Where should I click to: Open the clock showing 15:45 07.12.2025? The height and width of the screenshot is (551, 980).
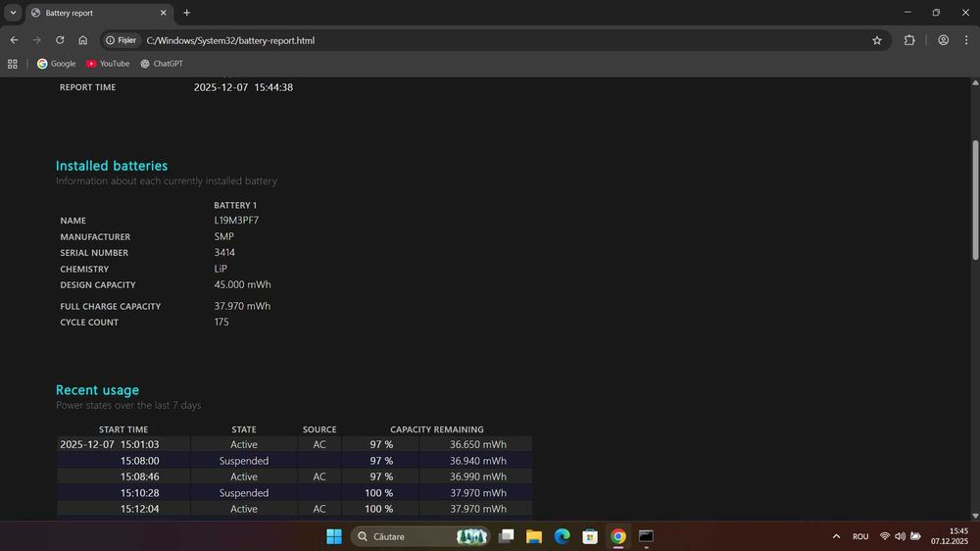950,536
